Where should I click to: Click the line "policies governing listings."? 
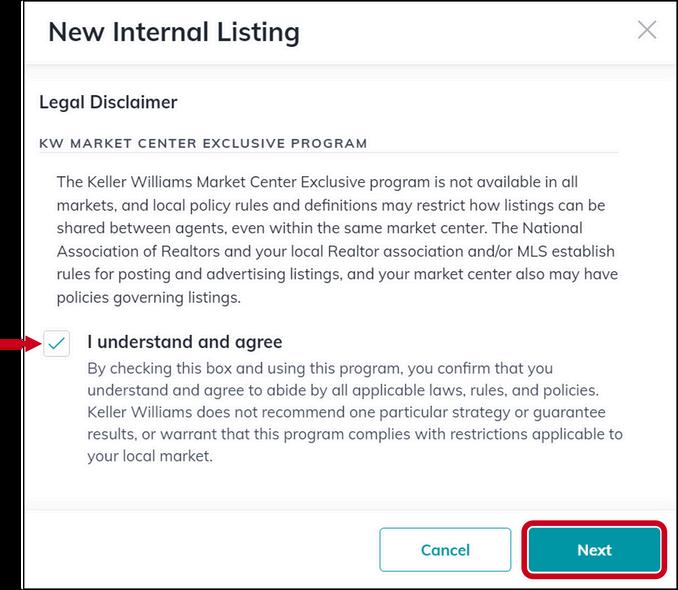point(148,298)
